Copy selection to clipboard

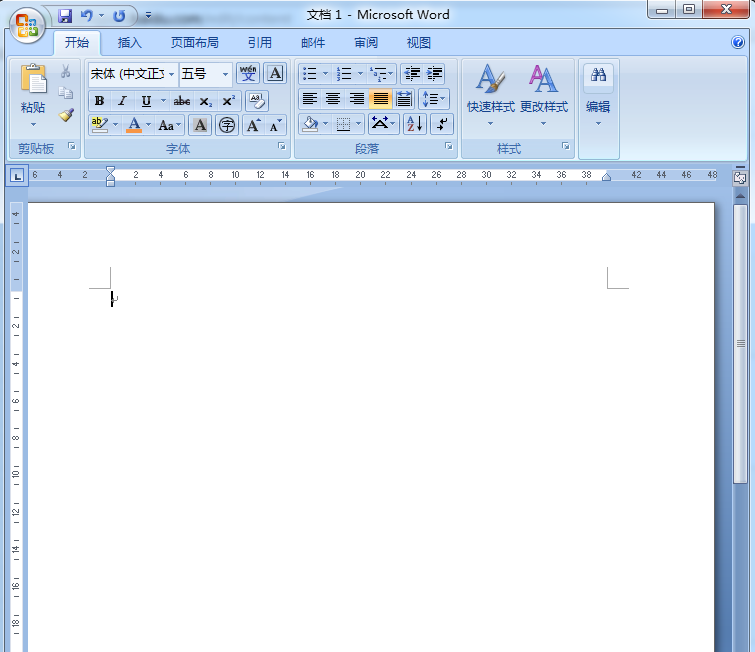(x=65, y=92)
